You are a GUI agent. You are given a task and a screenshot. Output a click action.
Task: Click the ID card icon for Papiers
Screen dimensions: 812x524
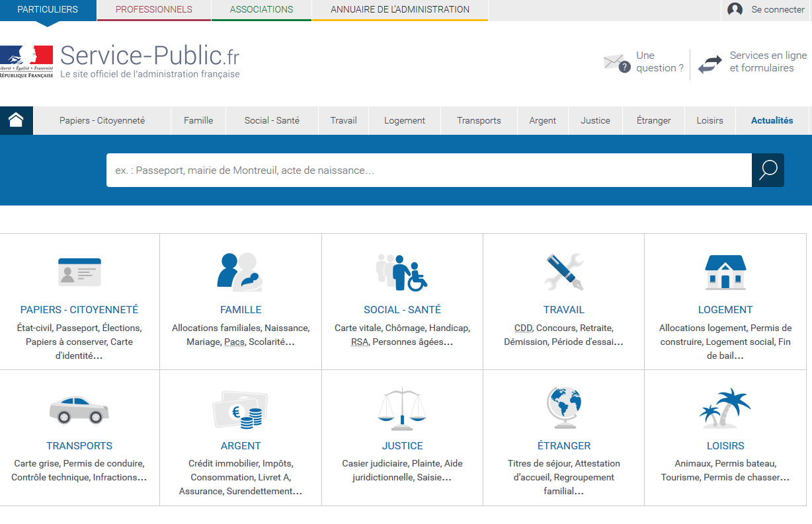coord(79,272)
